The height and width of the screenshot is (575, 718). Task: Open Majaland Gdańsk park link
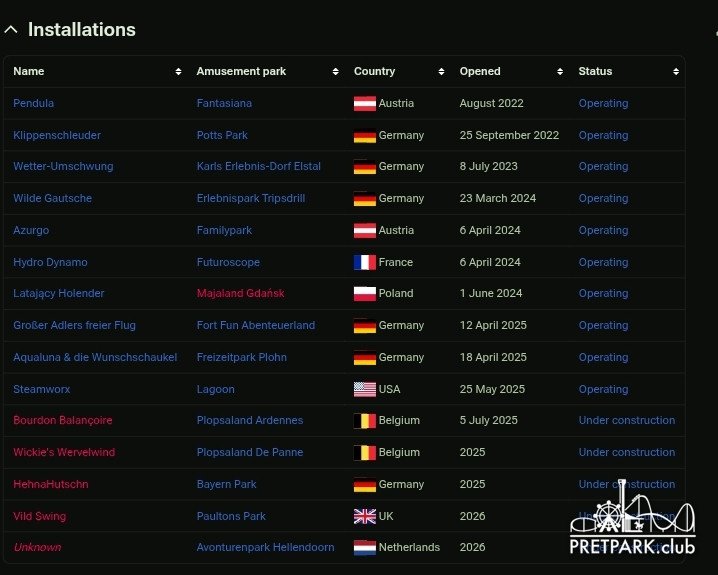click(x=240, y=294)
